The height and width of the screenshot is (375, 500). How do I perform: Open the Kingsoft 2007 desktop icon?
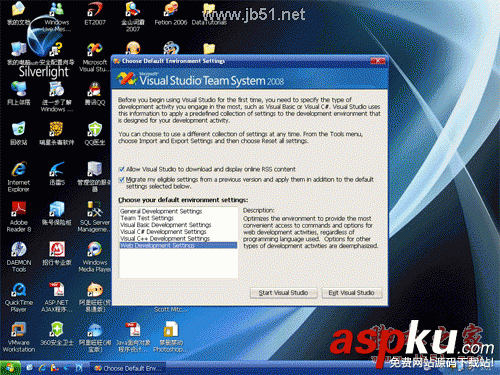click(133, 16)
